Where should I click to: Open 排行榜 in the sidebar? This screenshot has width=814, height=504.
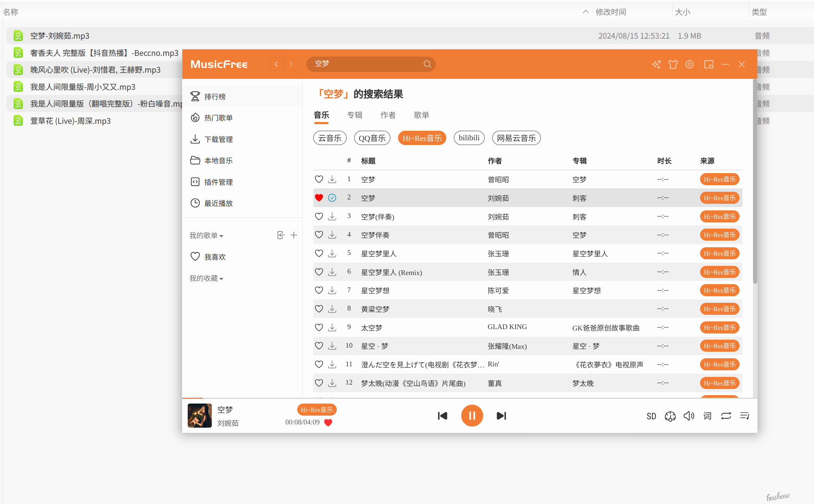[242, 96]
